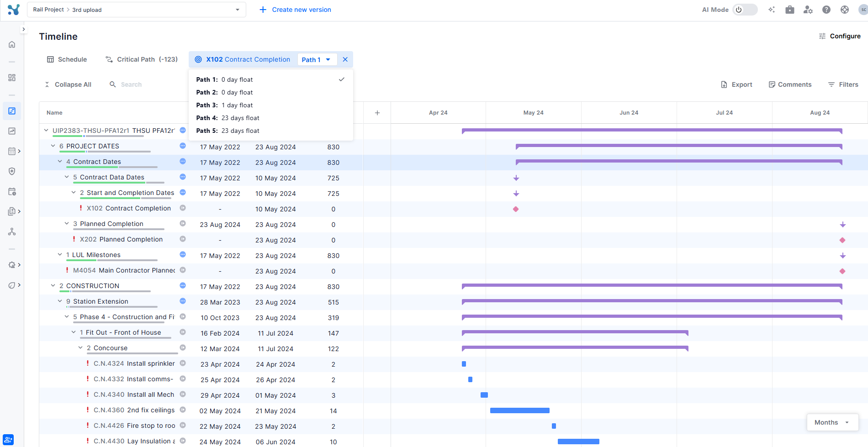
Task: Open the dashboard grid icon in sidebar
Action: tap(12, 78)
